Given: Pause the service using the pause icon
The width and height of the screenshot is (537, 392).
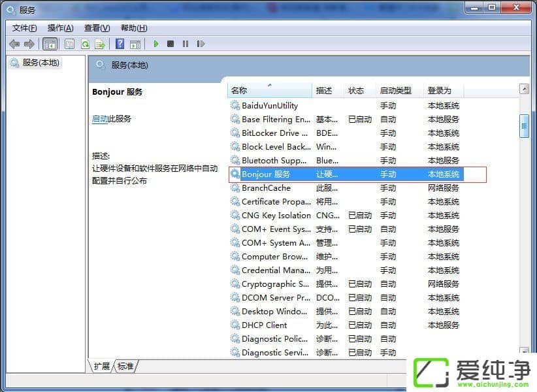Looking at the screenshot, I should 184,44.
